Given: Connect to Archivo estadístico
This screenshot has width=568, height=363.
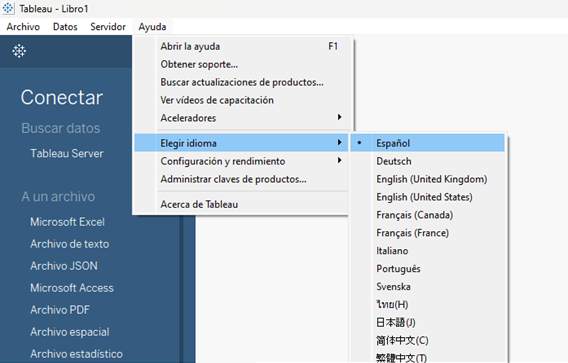Looking at the screenshot, I should 76,354.
